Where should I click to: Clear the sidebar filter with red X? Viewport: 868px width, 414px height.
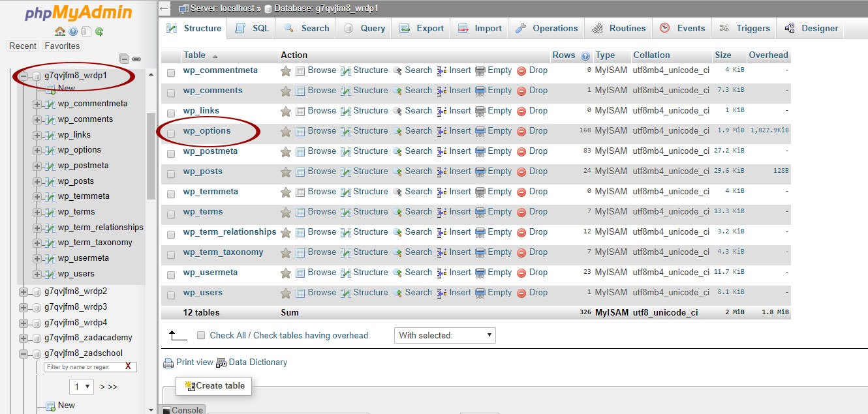tap(128, 366)
